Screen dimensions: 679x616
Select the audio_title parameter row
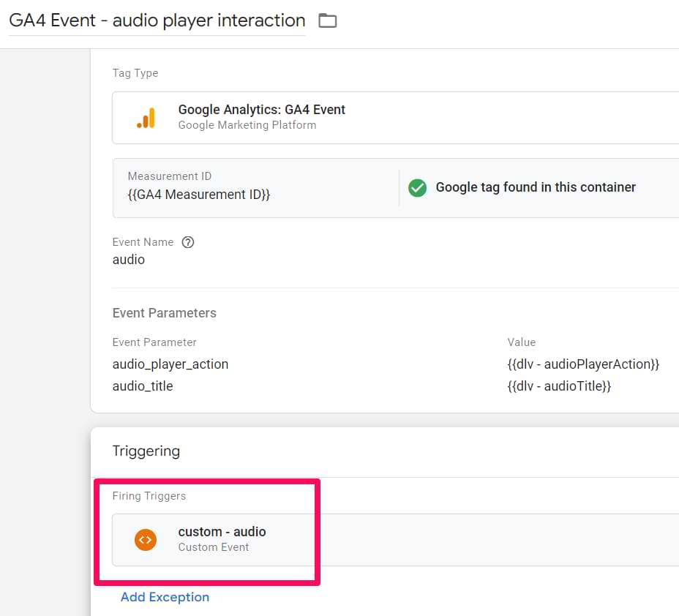[395, 386]
